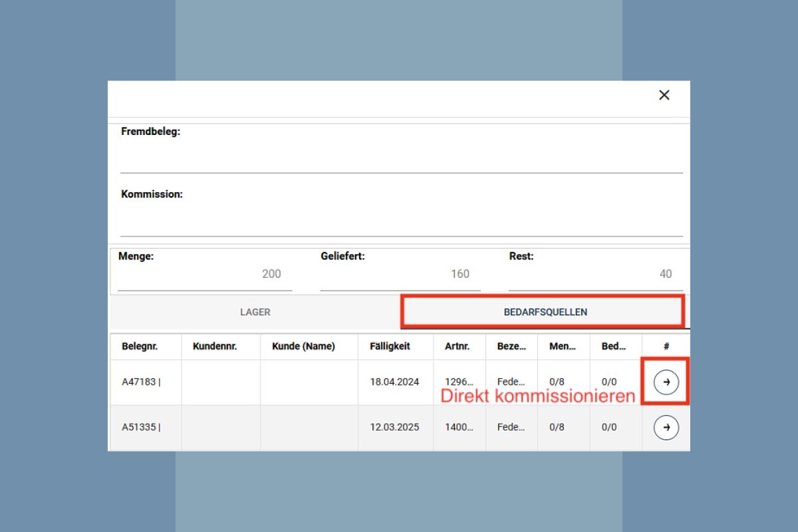This screenshot has height=532, width=798.
Task: Click the arrow icon in row A51335
Action: pyautogui.click(x=666, y=428)
